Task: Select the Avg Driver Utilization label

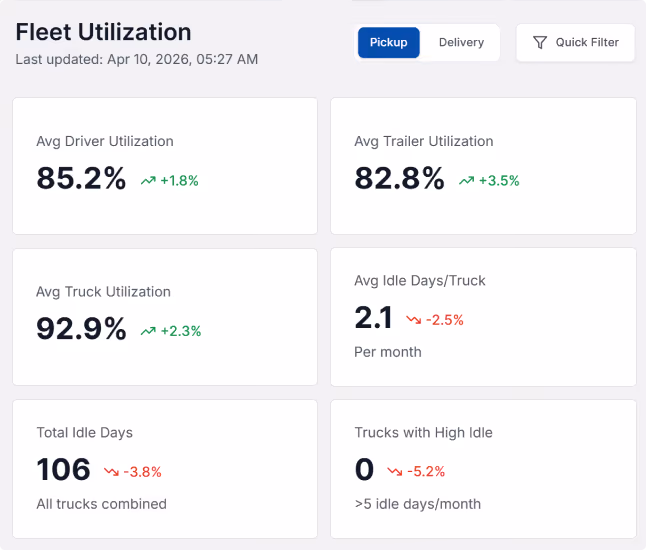Action: [105, 141]
